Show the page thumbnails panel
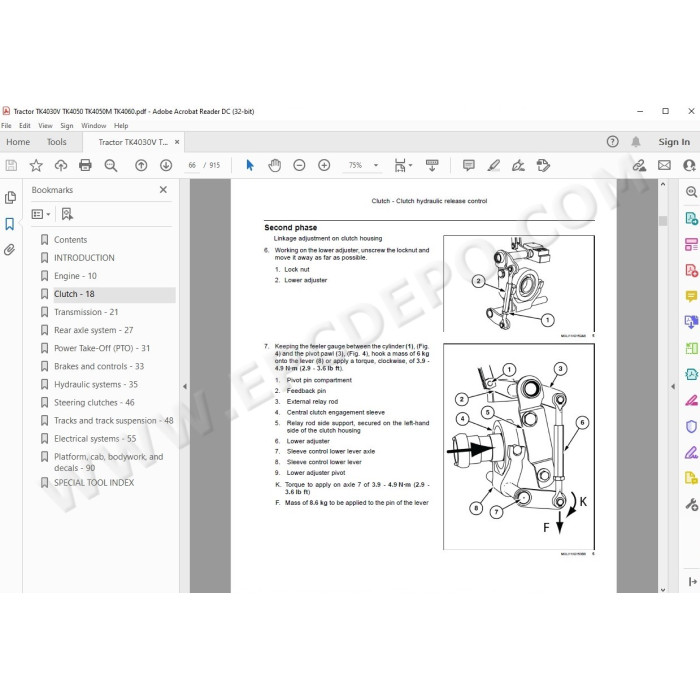The height and width of the screenshot is (700, 700). pyautogui.click(x=10, y=198)
